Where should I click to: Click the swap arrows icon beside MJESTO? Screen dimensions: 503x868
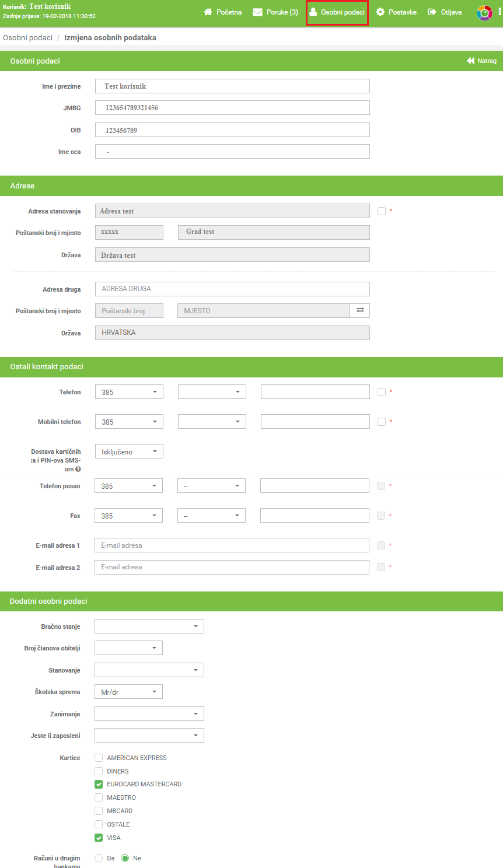[360, 310]
